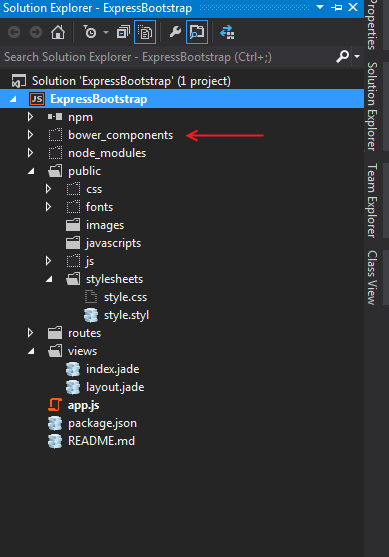This screenshot has height=557, width=389.
Task: Click the JS project icon
Action: pos(37,99)
